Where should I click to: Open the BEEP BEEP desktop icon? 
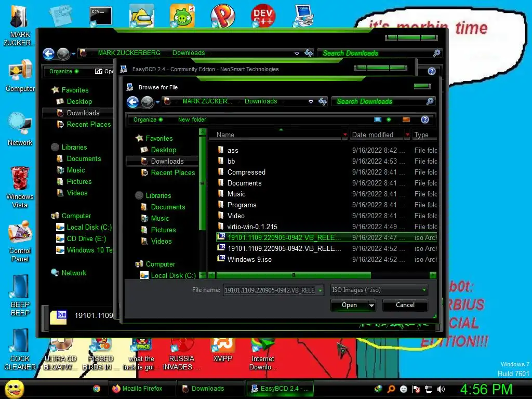[20, 295]
